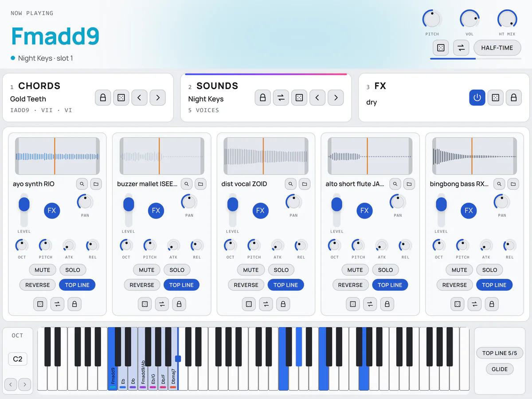
Task: Click the dice randomize icon in header
Action: [x=441, y=48]
